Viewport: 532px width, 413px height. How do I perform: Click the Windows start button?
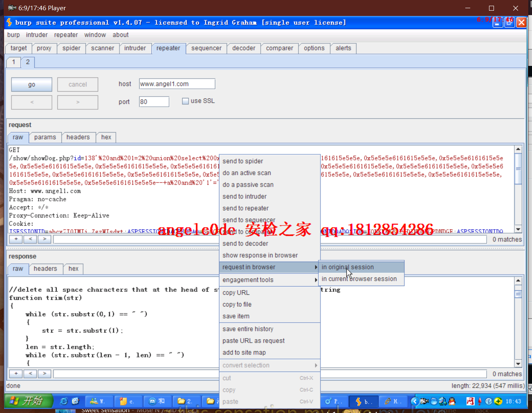pyautogui.click(x=28, y=401)
